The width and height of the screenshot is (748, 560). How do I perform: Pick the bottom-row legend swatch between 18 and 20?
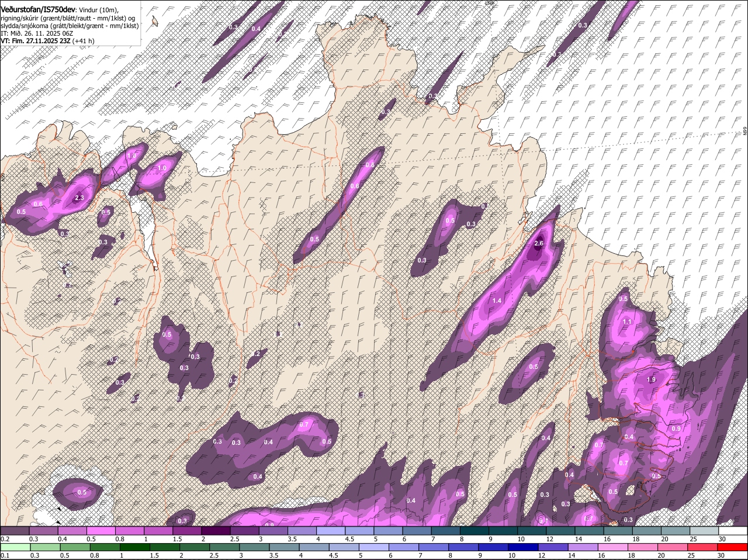[x=643, y=547]
